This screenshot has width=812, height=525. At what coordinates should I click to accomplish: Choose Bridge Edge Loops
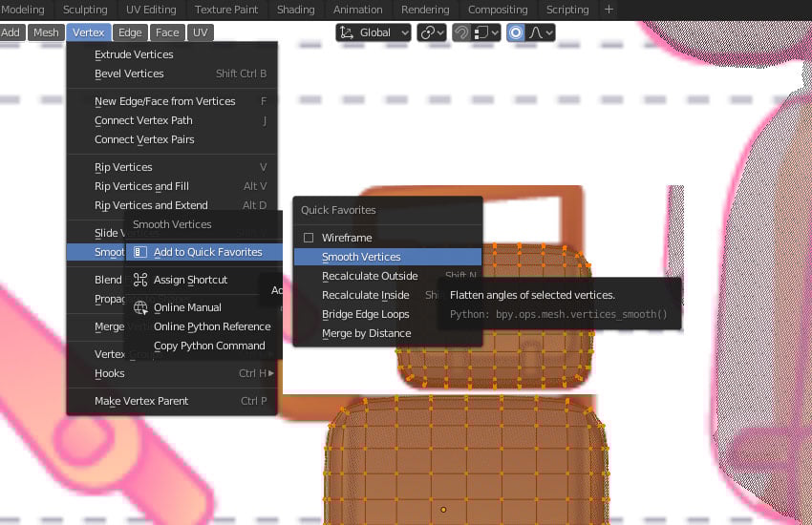pyautogui.click(x=366, y=314)
